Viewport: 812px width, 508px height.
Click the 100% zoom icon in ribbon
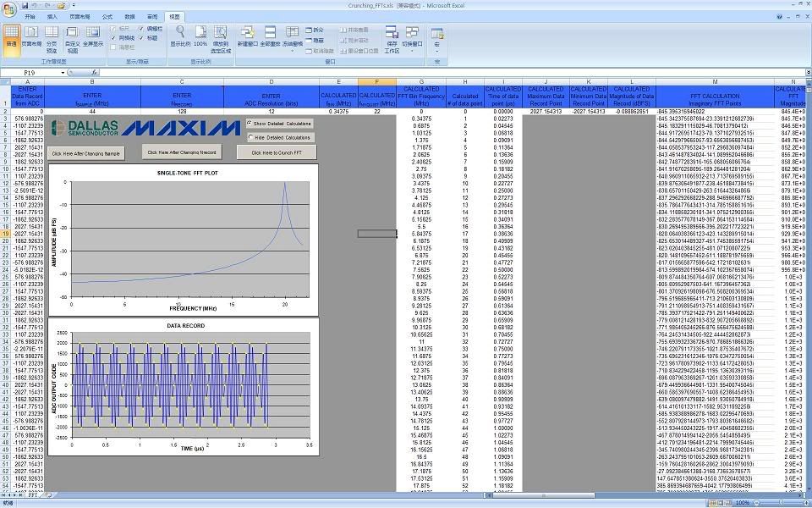[200, 34]
